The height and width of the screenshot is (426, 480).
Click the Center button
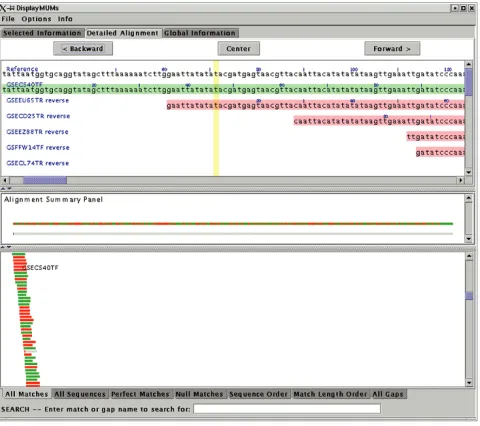(239, 49)
